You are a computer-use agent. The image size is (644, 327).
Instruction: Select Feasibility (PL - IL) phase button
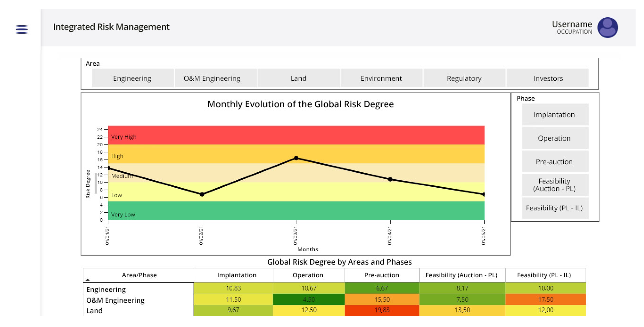(x=554, y=208)
